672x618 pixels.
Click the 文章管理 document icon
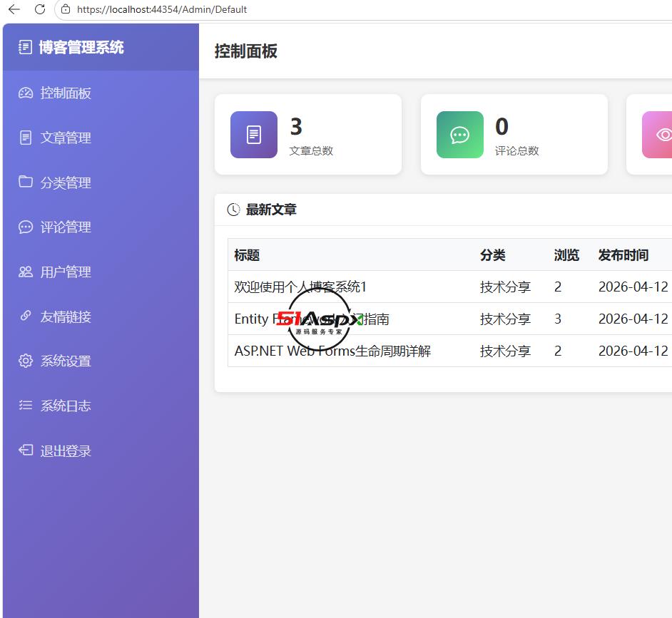coord(26,138)
